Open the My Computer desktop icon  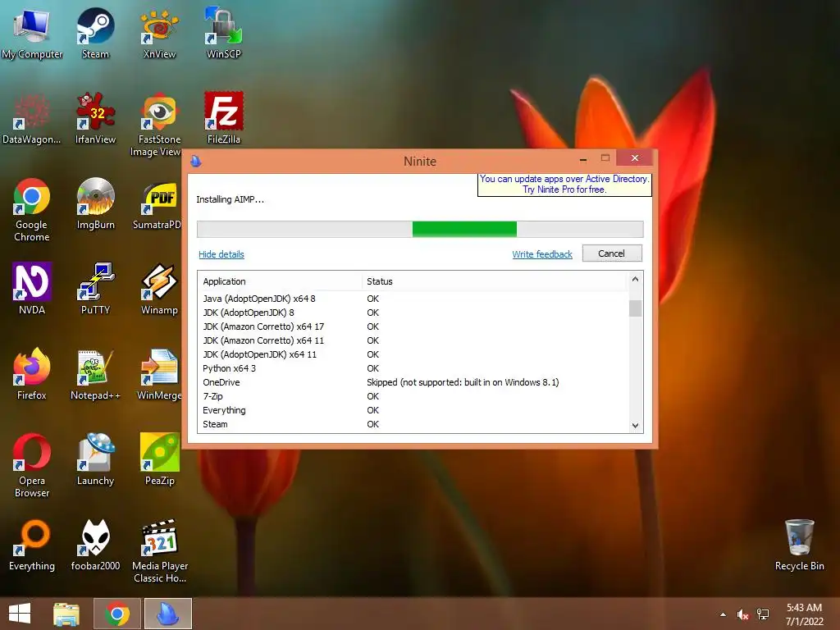(32, 33)
